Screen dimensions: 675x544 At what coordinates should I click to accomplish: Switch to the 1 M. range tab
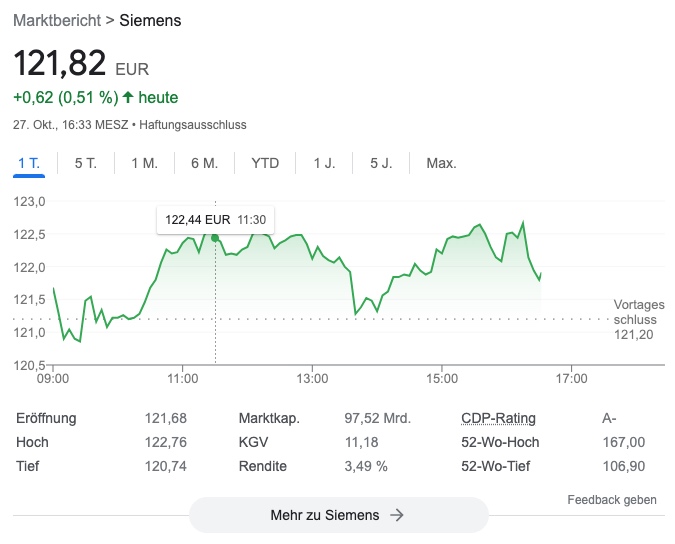(144, 163)
